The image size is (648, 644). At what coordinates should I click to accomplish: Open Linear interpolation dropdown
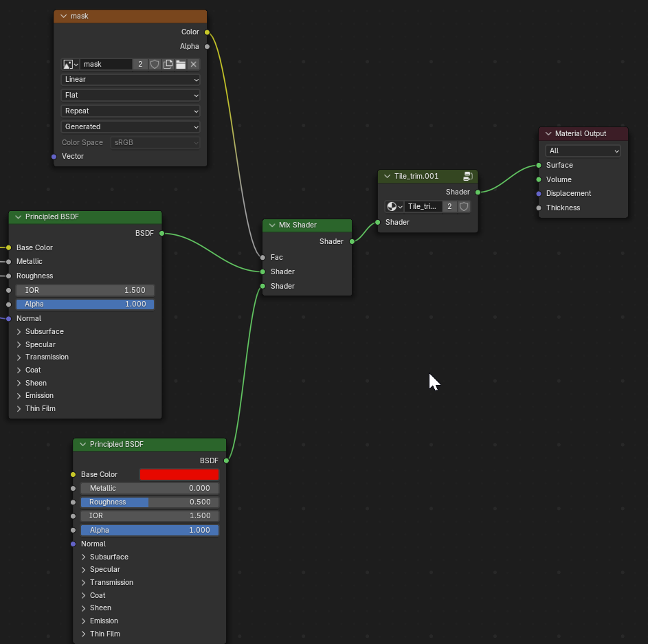click(131, 79)
